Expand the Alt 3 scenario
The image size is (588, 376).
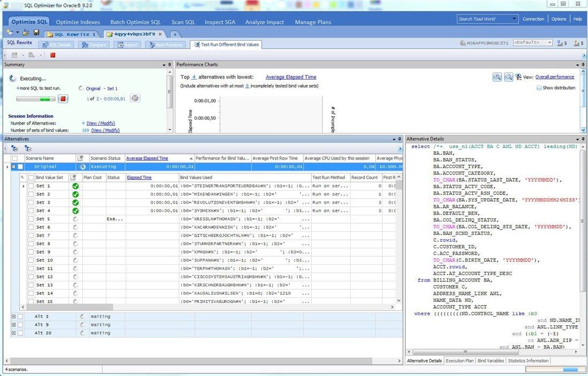point(14,317)
